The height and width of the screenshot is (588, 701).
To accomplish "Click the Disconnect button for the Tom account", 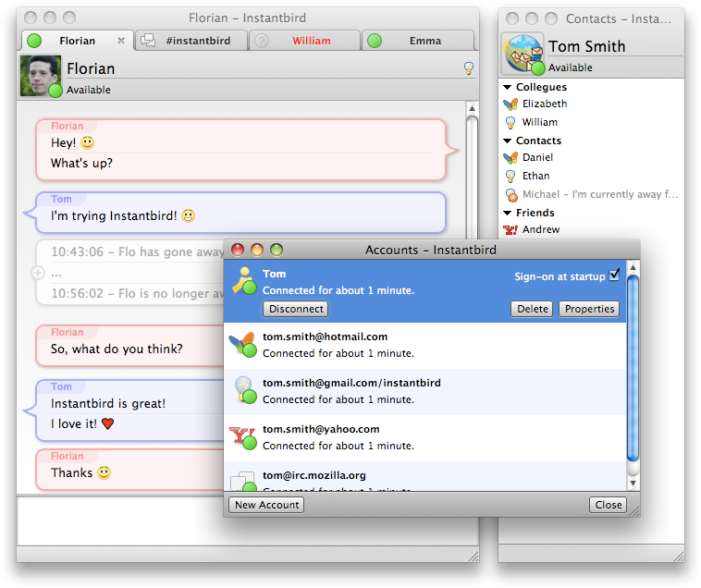I will coord(296,309).
